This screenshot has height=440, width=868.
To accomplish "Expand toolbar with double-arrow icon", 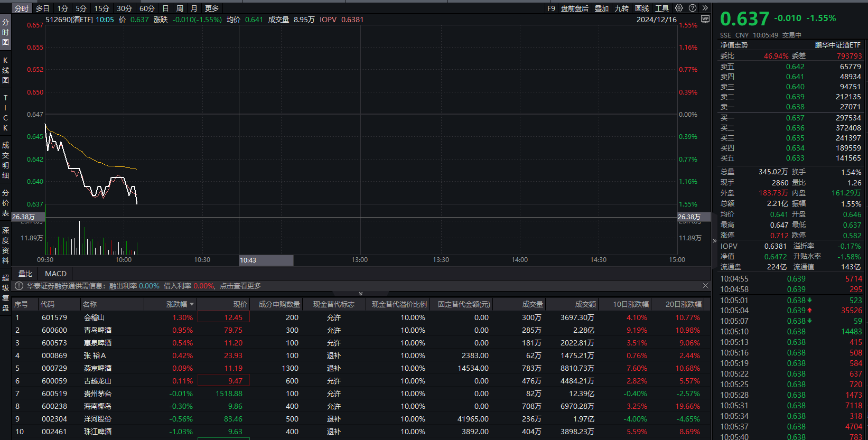I will (705, 8).
